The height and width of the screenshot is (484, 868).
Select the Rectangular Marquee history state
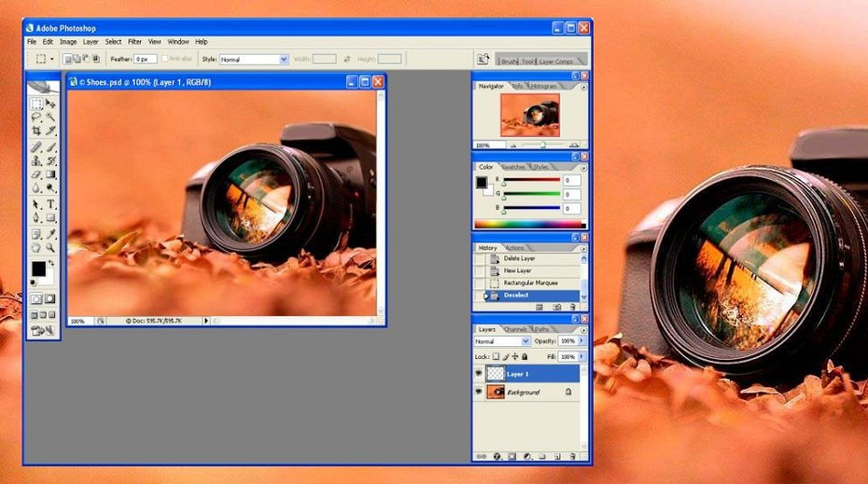tap(529, 283)
